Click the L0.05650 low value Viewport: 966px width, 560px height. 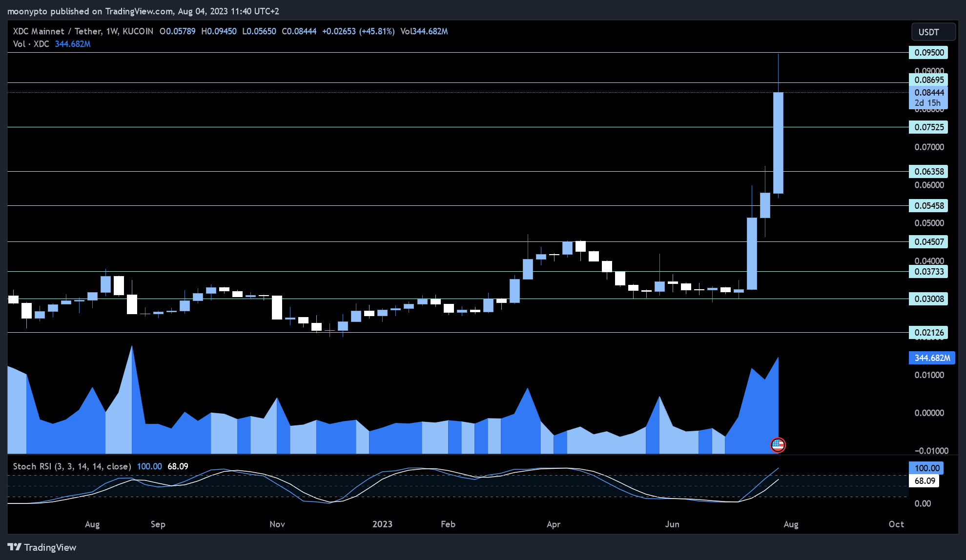coord(259,31)
